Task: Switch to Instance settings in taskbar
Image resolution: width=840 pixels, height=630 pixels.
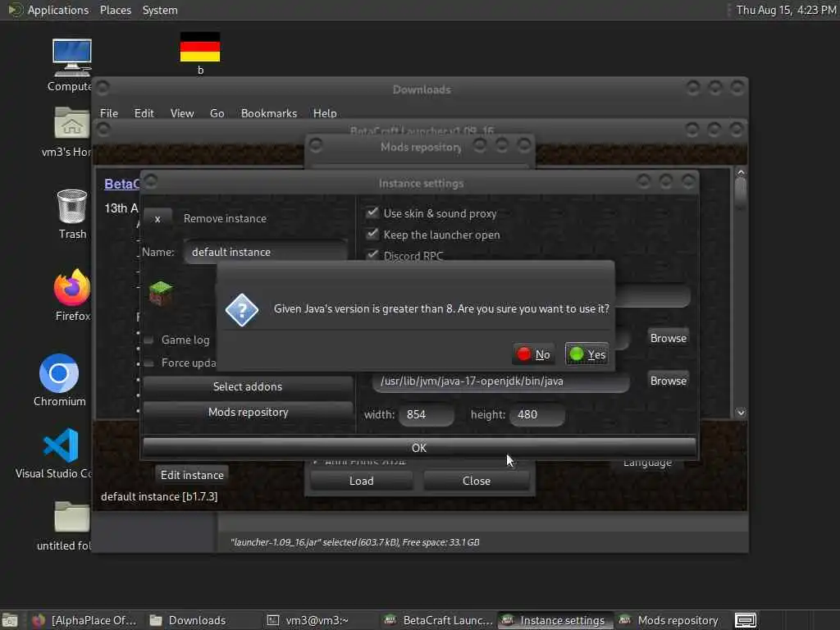Action: [554, 620]
